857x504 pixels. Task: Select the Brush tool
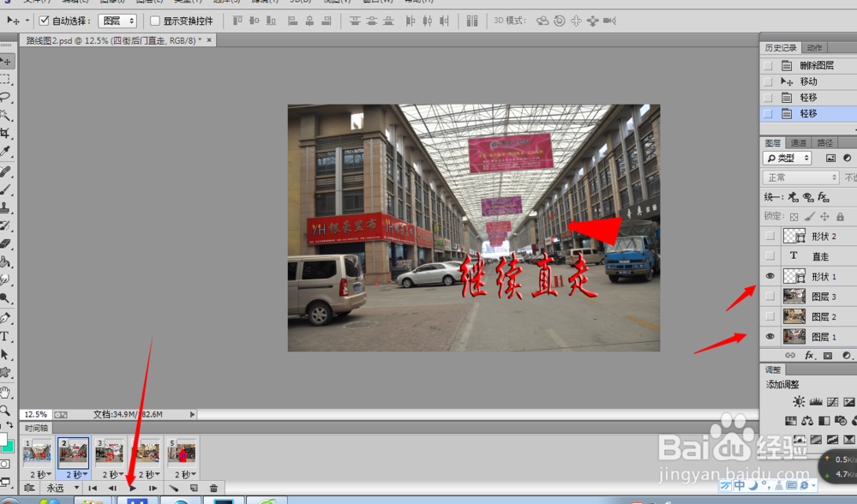click(5, 189)
